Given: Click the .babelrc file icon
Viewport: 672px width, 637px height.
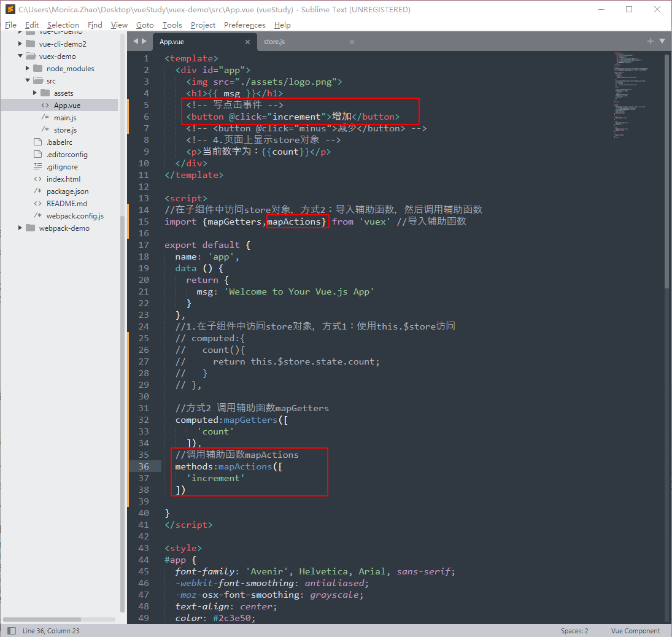Looking at the screenshot, I should [x=37, y=142].
